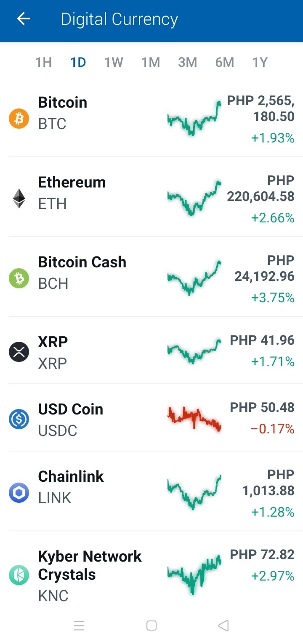This screenshot has height=644, width=303.
Task: Tap the black XRP logo icon
Action: tap(19, 352)
